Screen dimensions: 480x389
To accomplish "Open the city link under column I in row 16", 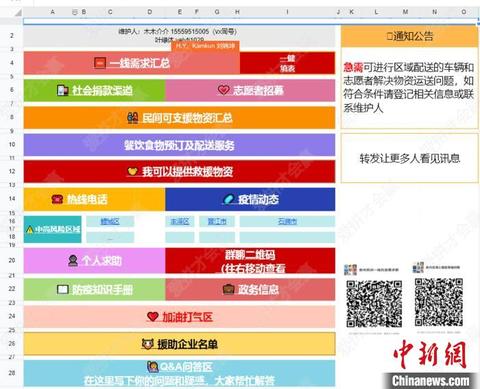I will click(x=287, y=221).
